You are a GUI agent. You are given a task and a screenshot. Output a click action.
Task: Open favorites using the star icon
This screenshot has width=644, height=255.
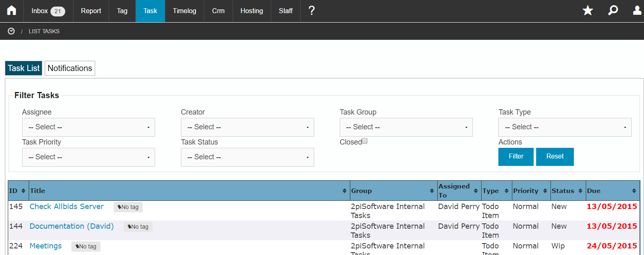click(x=588, y=11)
